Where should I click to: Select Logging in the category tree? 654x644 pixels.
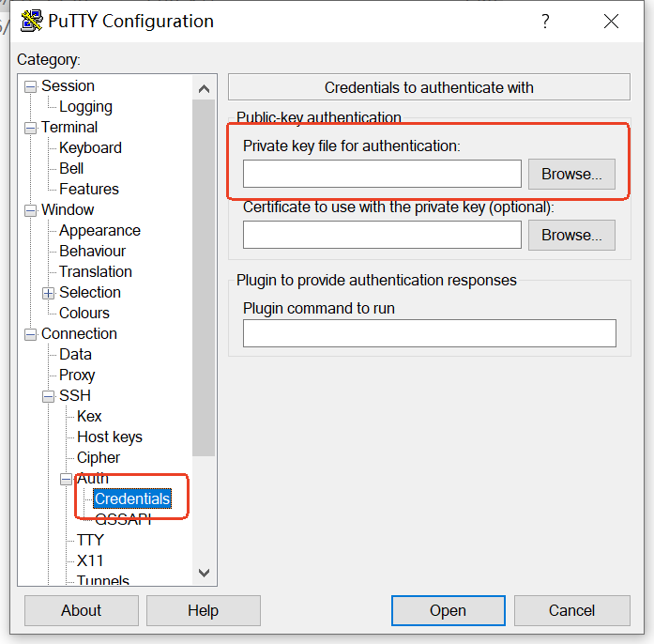coord(85,107)
